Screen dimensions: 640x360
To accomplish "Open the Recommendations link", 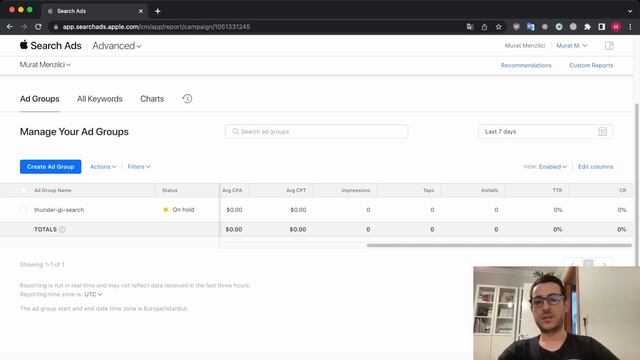I will coord(526,65).
